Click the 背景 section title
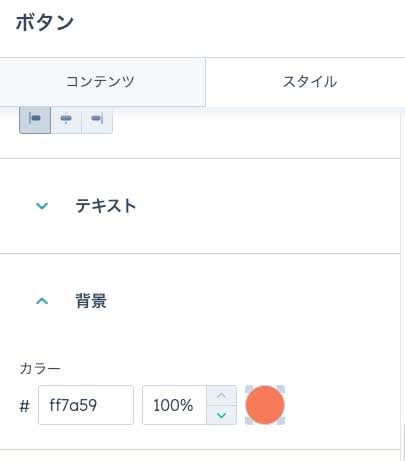The image size is (405, 461). tap(91, 301)
